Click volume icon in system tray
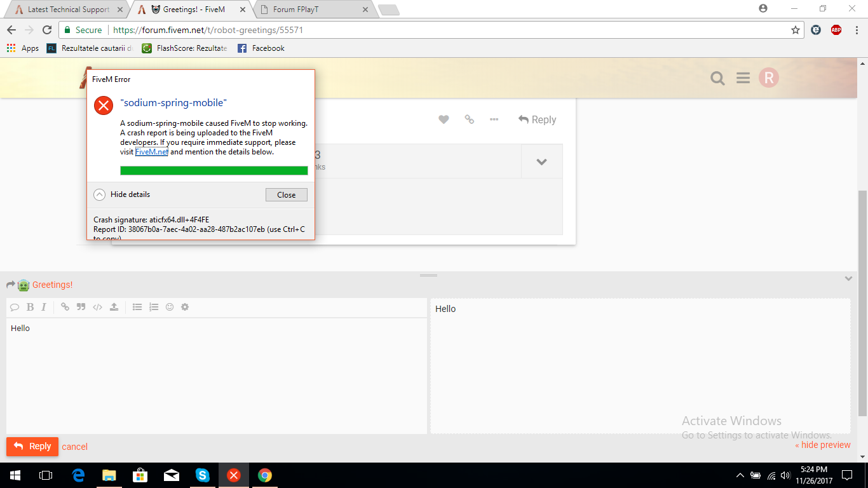Viewport: 868px width, 488px height. click(x=786, y=475)
